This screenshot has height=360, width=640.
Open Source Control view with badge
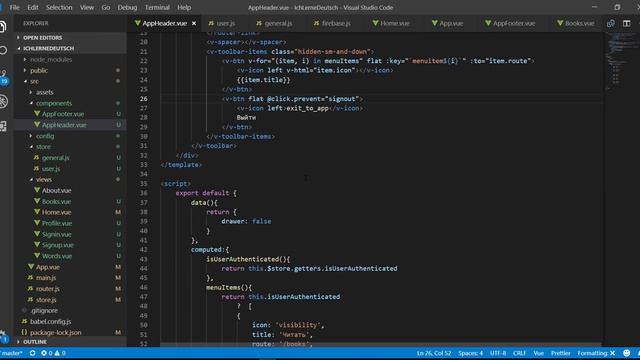pos(4,77)
